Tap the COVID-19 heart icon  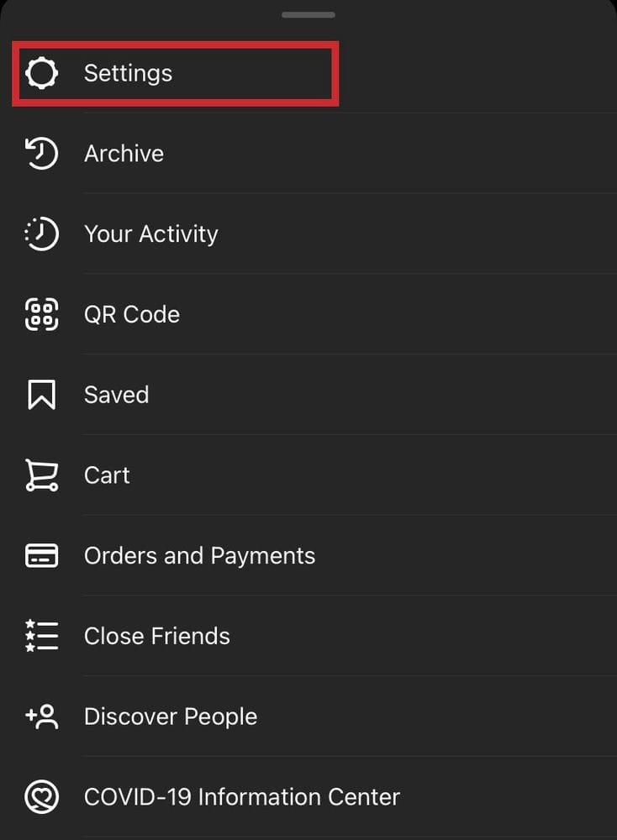[41, 797]
